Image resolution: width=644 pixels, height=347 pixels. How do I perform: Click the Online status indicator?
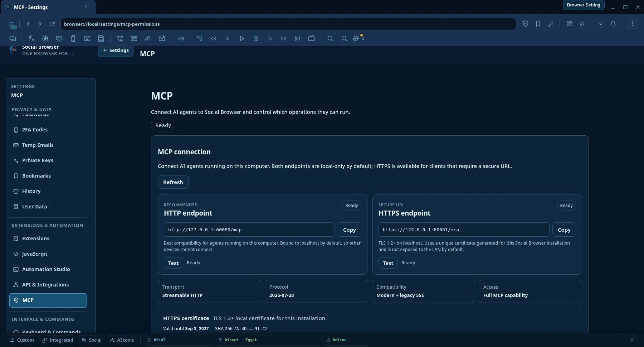coord(346,340)
